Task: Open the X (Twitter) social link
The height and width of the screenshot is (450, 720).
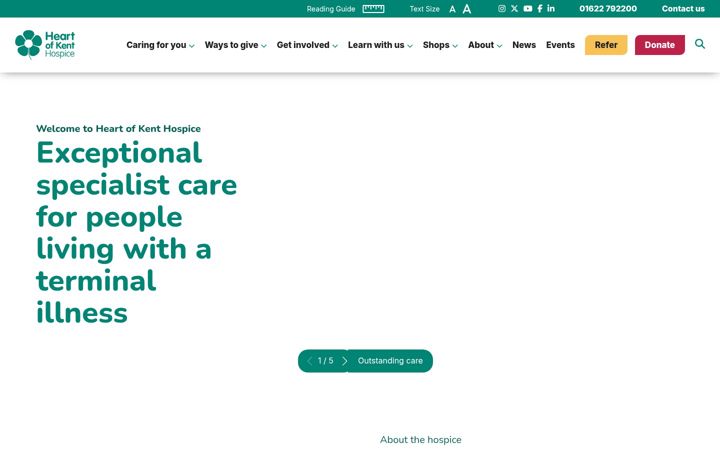Action: coord(514,9)
